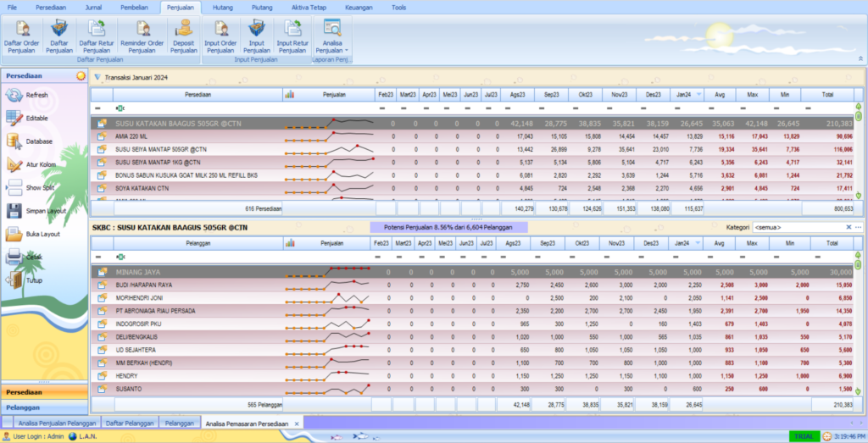Open Reminder Order Penjualan
Viewport: 868px width, 443px height.
142,33
